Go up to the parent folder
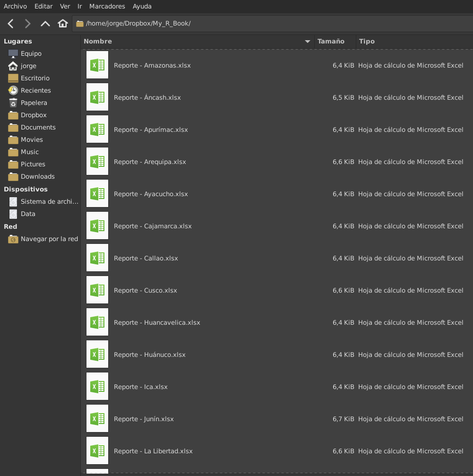The height and width of the screenshot is (476, 473). (x=45, y=24)
